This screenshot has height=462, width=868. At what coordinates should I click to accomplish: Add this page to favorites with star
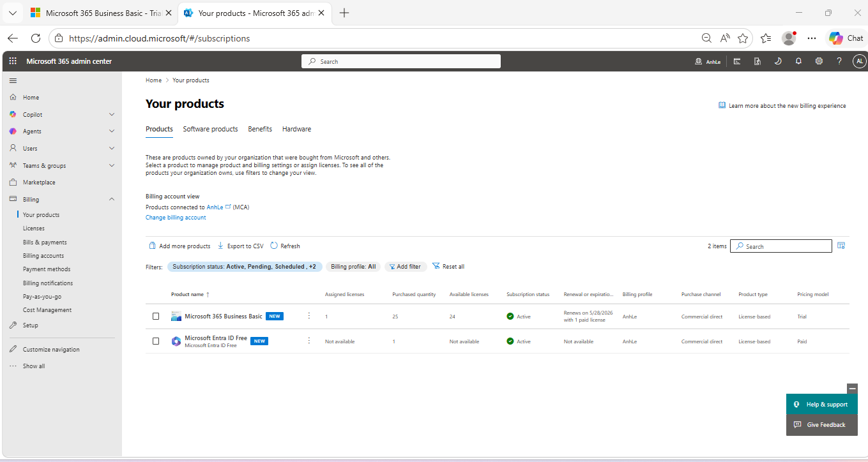click(743, 38)
